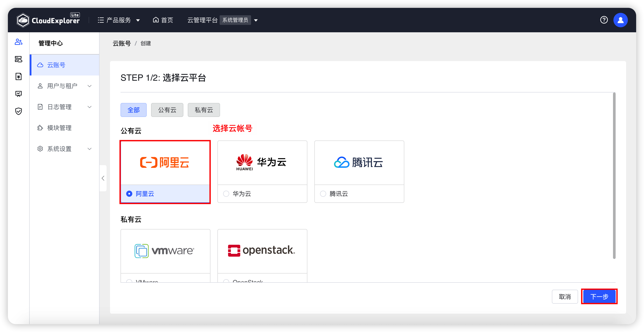This screenshot has height=332, width=644.
Task: Click the 管理中心 heading
Action: 50,43
